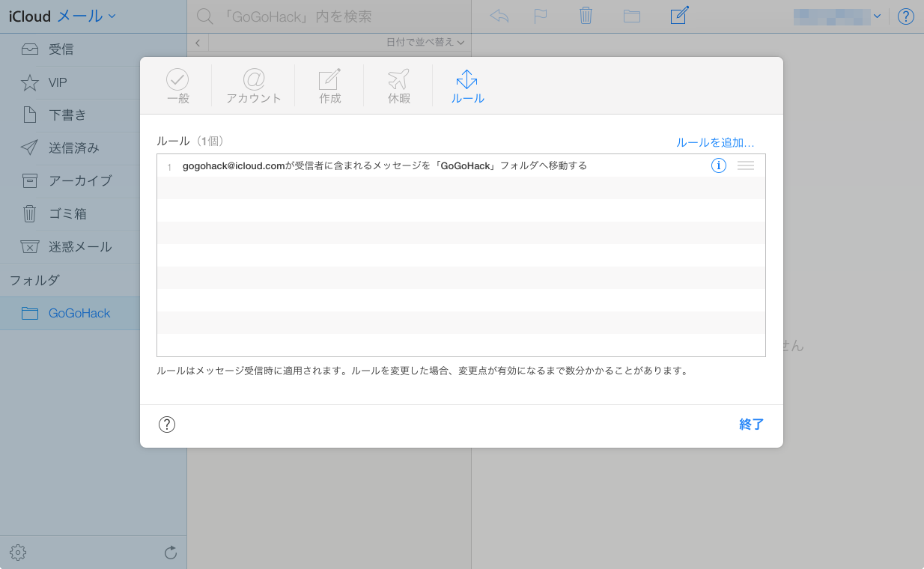Image resolution: width=924 pixels, height=569 pixels.
Task: Open the settings gear in sidebar footer
Action: point(18,553)
